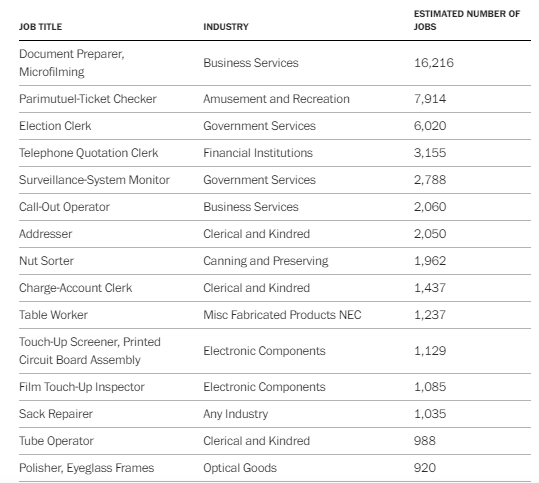Click the Touch-Up Screener job title
This screenshot has height=483, width=539.
tap(90, 351)
